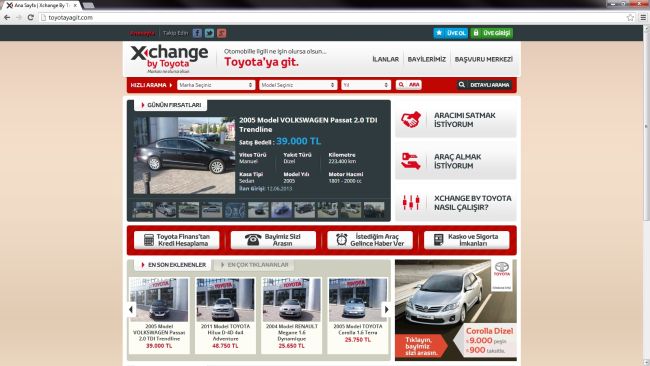Expand the Marka Seçiniz dropdown
This screenshot has height=366, width=650.
point(216,85)
